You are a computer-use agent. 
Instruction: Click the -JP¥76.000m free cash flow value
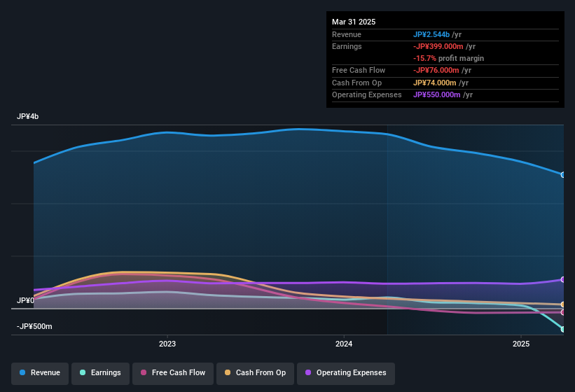click(x=436, y=70)
